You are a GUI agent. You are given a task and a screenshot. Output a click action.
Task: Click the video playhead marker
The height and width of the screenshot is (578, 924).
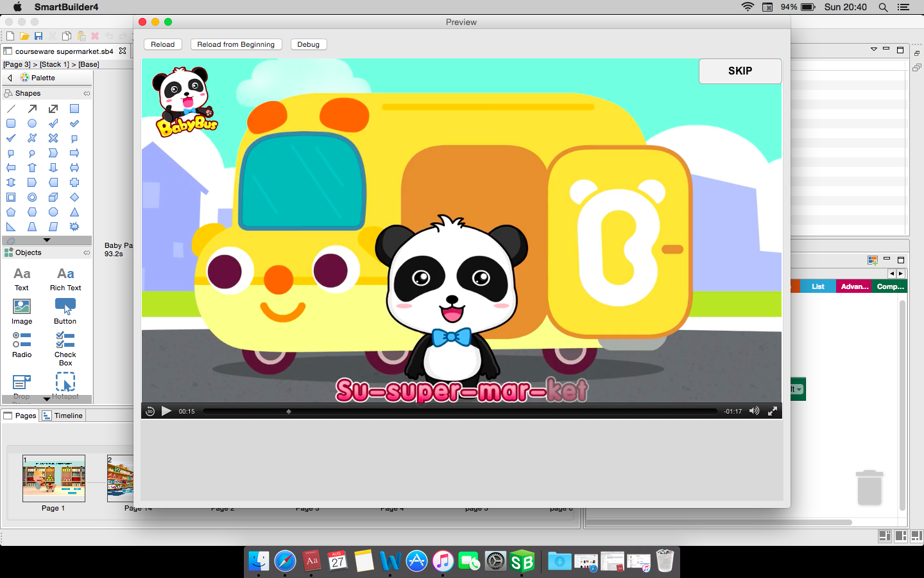click(289, 411)
